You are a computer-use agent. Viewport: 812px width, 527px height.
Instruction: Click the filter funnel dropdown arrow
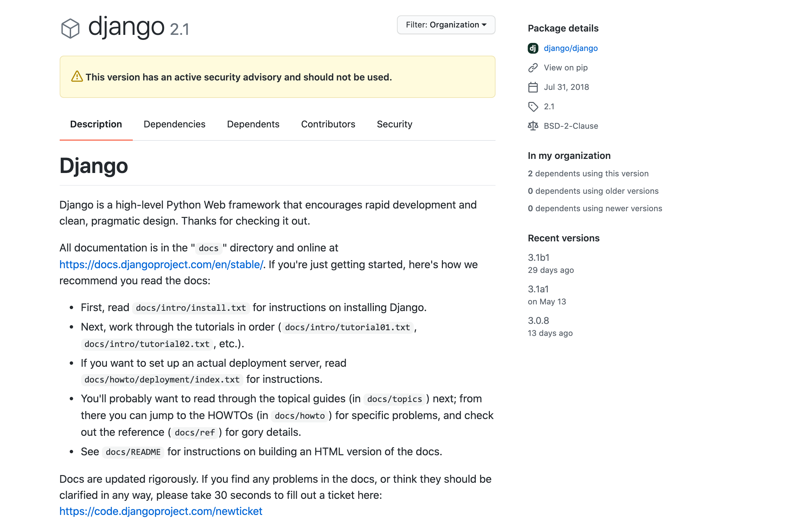[485, 24]
